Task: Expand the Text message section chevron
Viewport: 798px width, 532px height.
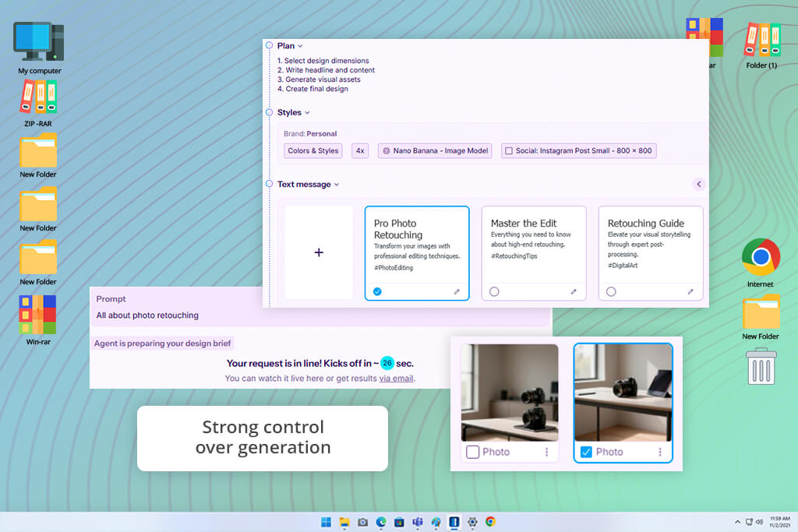Action: (337, 185)
